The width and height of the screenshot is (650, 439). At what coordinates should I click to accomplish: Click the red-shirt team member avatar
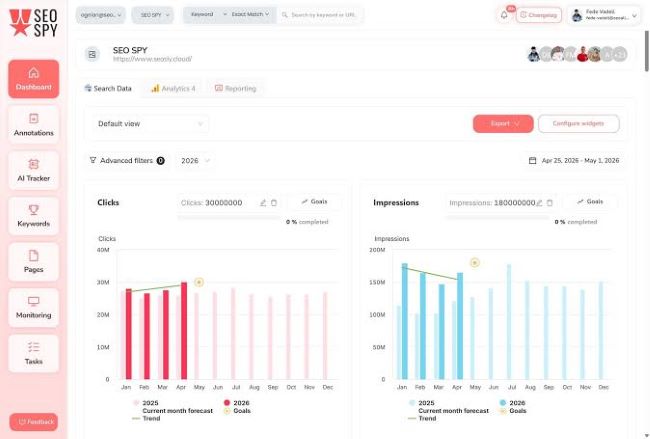pos(582,54)
